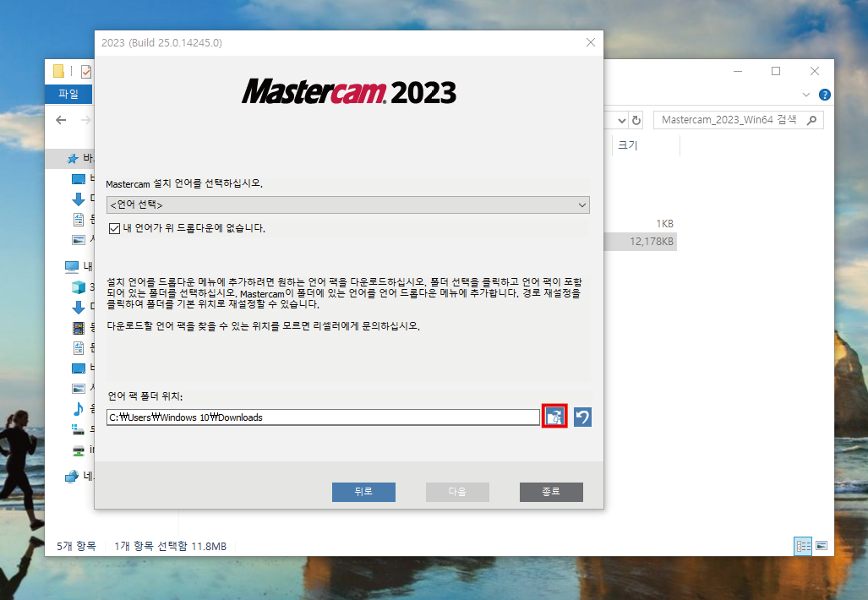
Task: Click the refresh button next to address bar
Action: click(636, 120)
